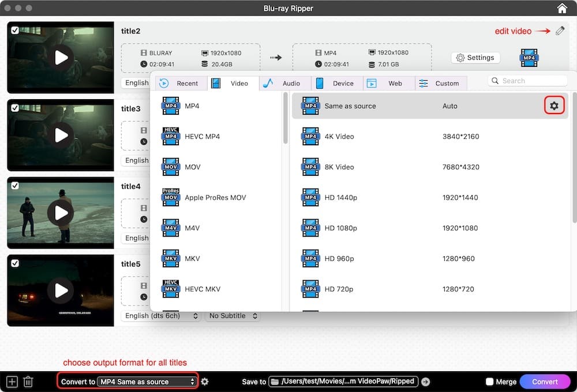Toggle the title4 checkbox
This screenshot has height=392, width=577.
(x=15, y=185)
